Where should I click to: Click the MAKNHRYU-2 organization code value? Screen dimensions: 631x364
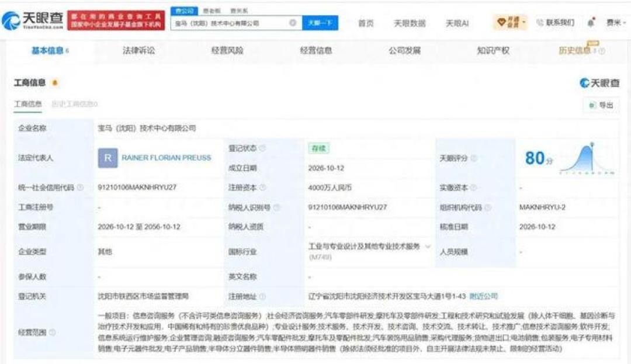(542, 207)
